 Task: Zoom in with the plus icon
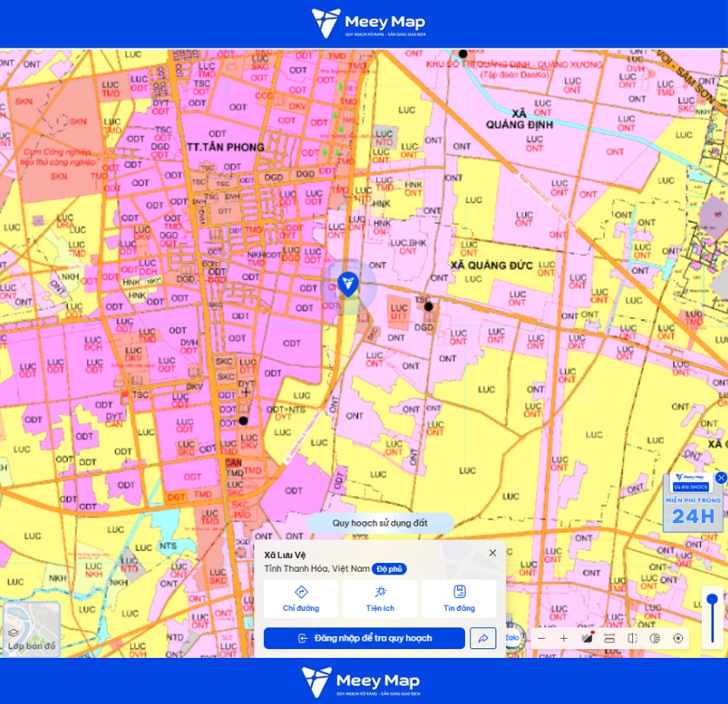(563, 638)
